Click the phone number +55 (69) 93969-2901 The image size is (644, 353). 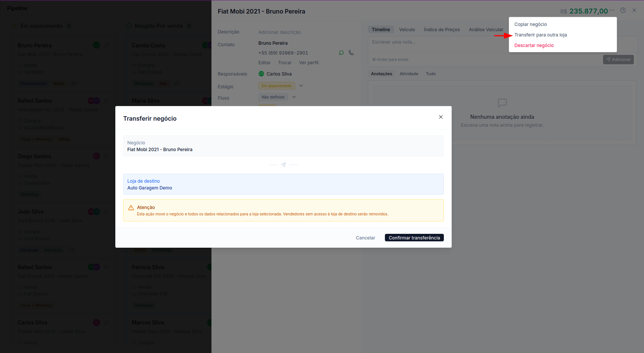tap(283, 53)
